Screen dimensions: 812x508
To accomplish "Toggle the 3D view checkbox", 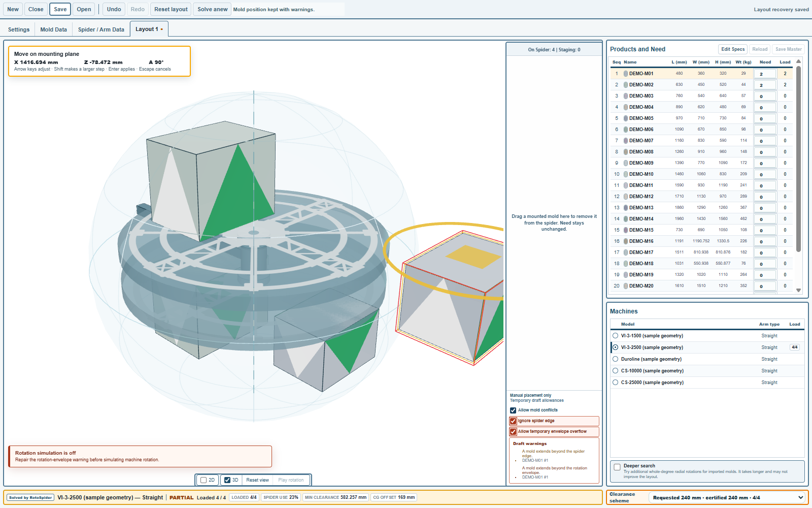I will [x=227, y=480].
